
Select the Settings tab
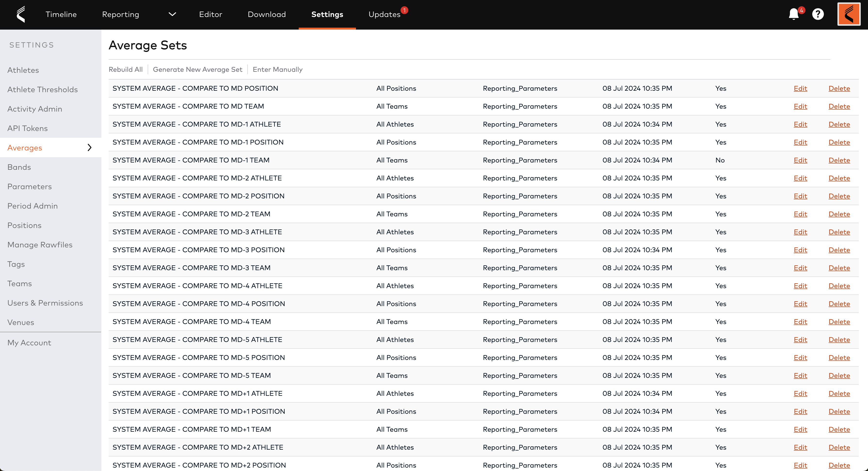click(x=327, y=14)
